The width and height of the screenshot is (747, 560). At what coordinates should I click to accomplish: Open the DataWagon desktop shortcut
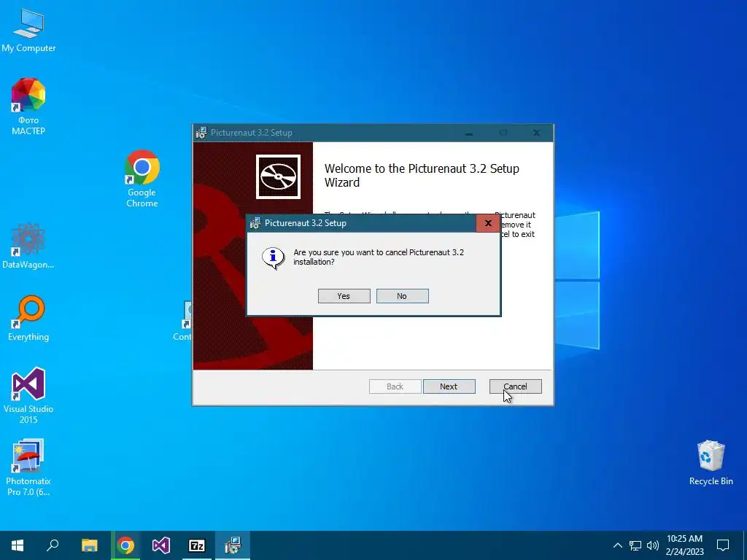click(28, 246)
